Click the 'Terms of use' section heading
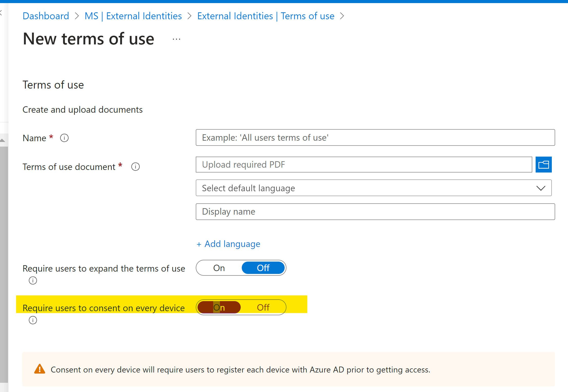 (x=53, y=85)
